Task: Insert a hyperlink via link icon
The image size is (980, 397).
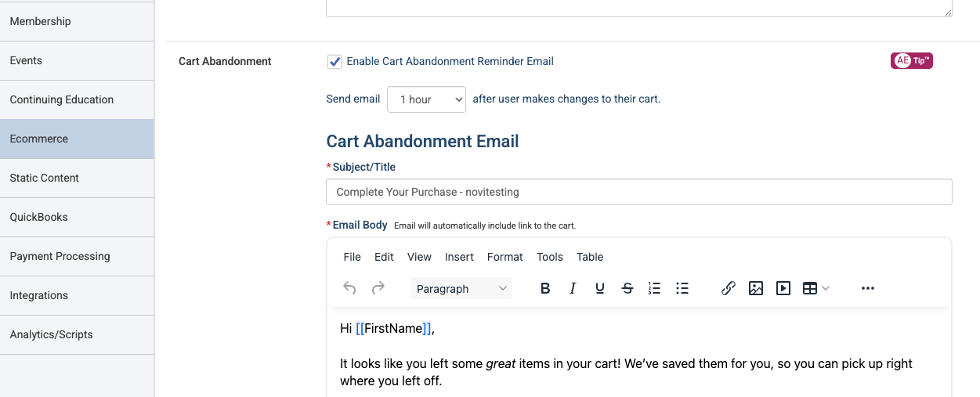Action: point(729,288)
